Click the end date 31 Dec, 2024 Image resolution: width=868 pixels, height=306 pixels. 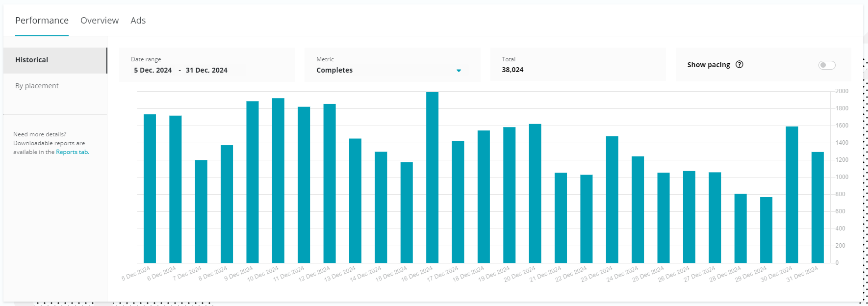point(206,70)
